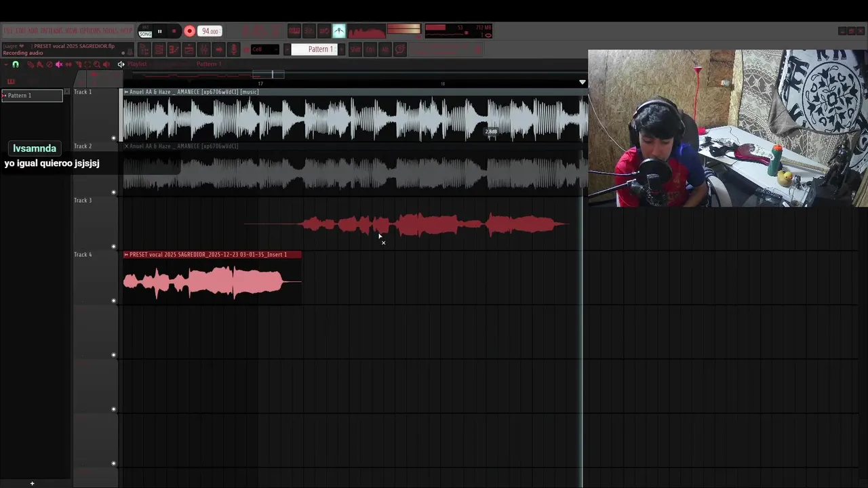
Task: Click the microphone recording icon
Action: (x=233, y=49)
